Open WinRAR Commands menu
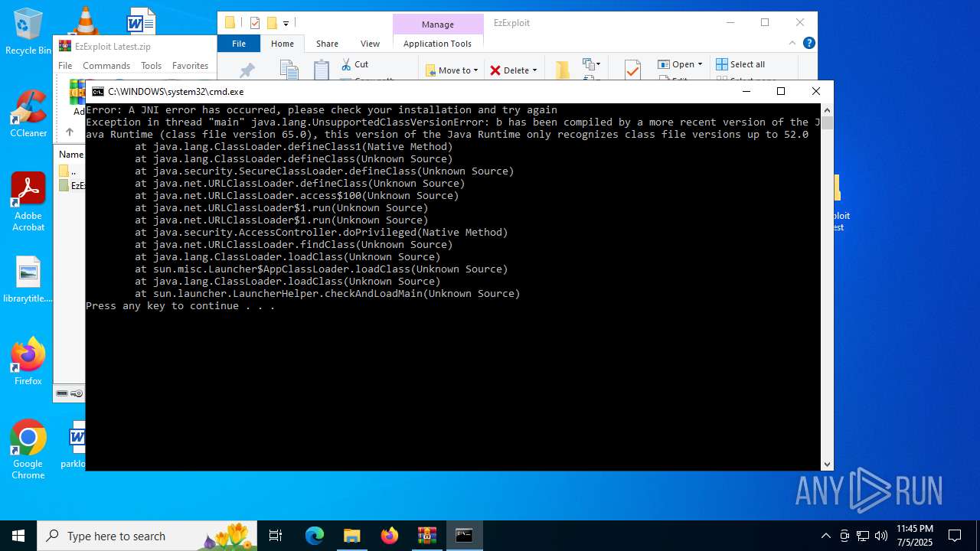This screenshot has height=551, width=980. (106, 66)
